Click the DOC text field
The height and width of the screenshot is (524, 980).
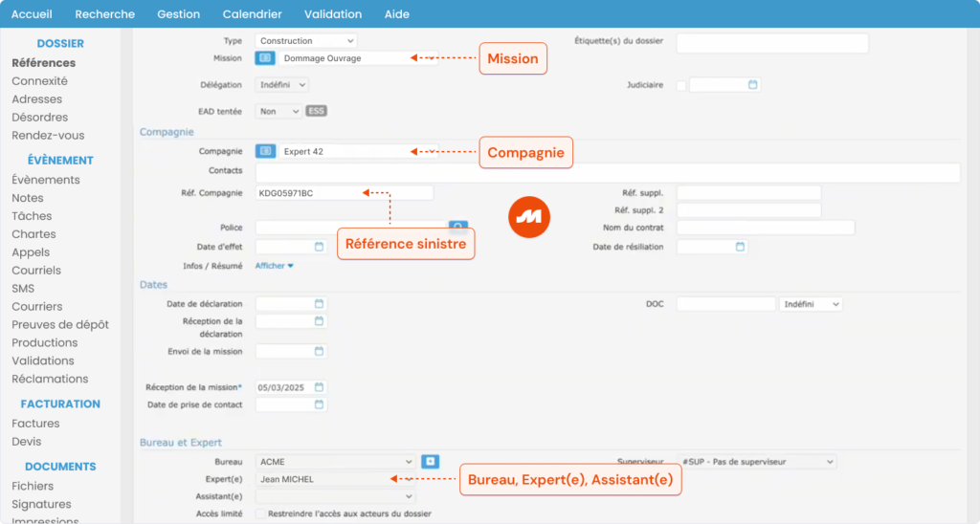tap(726, 304)
